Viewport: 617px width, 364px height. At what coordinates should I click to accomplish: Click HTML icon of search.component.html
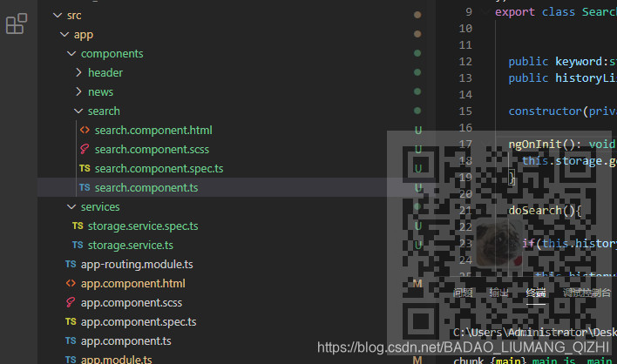pos(85,130)
